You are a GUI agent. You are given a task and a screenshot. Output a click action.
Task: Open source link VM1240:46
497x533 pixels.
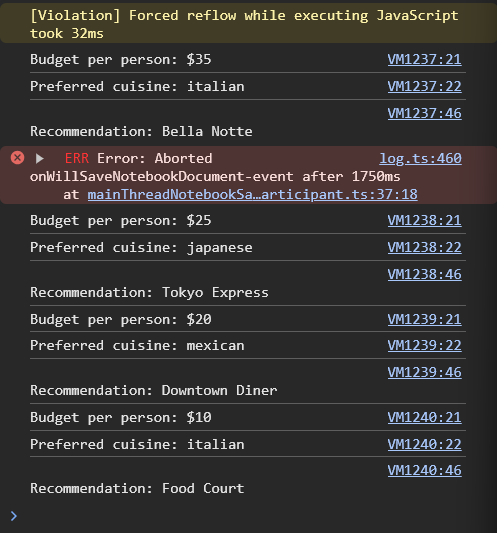(x=425, y=470)
